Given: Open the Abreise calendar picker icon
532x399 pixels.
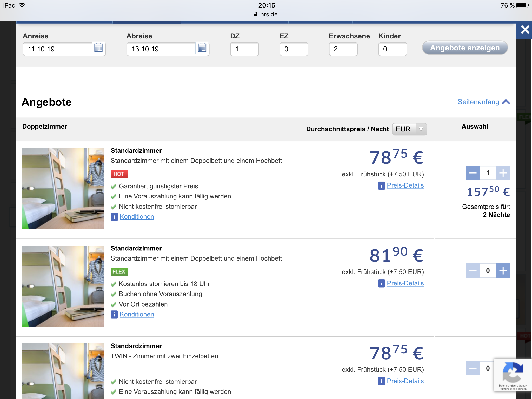Looking at the screenshot, I should click(x=202, y=48).
